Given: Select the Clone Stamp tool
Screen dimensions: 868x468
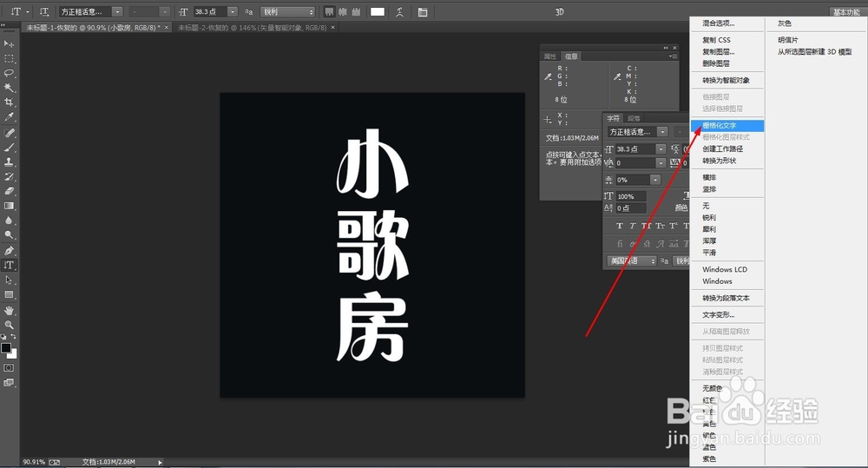Looking at the screenshot, I should 9,161.
